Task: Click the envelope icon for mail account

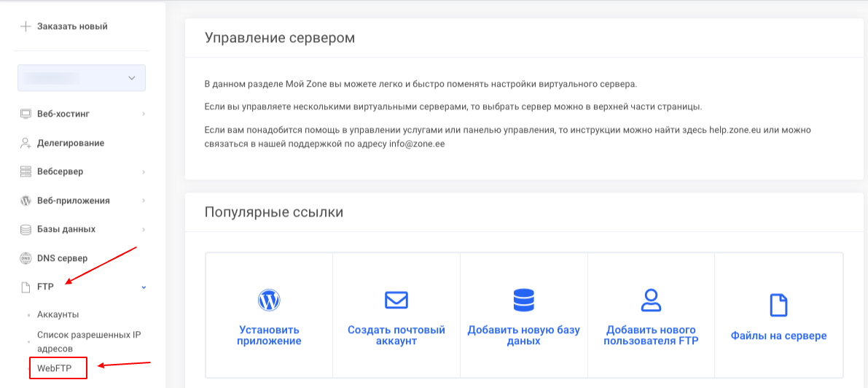Action: [x=396, y=300]
